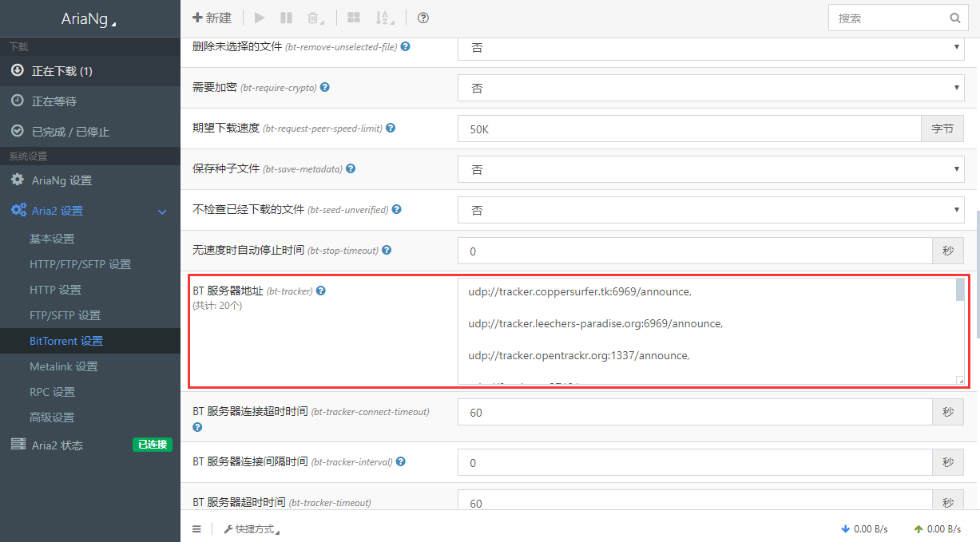The height and width of the screenshot is (542, 980).
Task: Click the hamburger icon at bottom left
Action: (x=196, y=528)
